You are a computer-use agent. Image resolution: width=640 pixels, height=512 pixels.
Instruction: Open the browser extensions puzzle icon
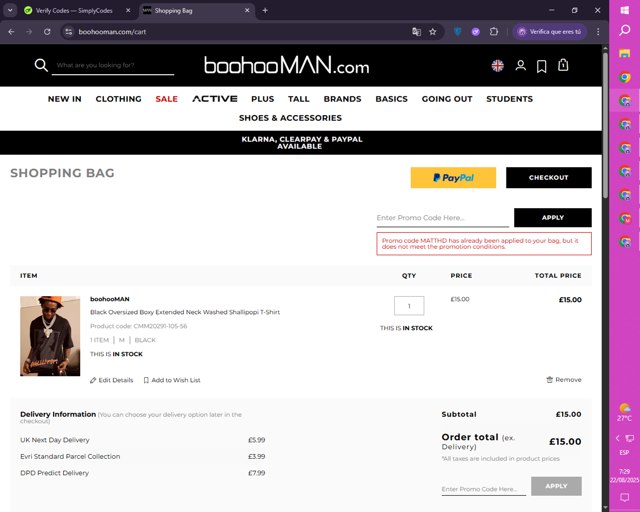tap(494, 31)
